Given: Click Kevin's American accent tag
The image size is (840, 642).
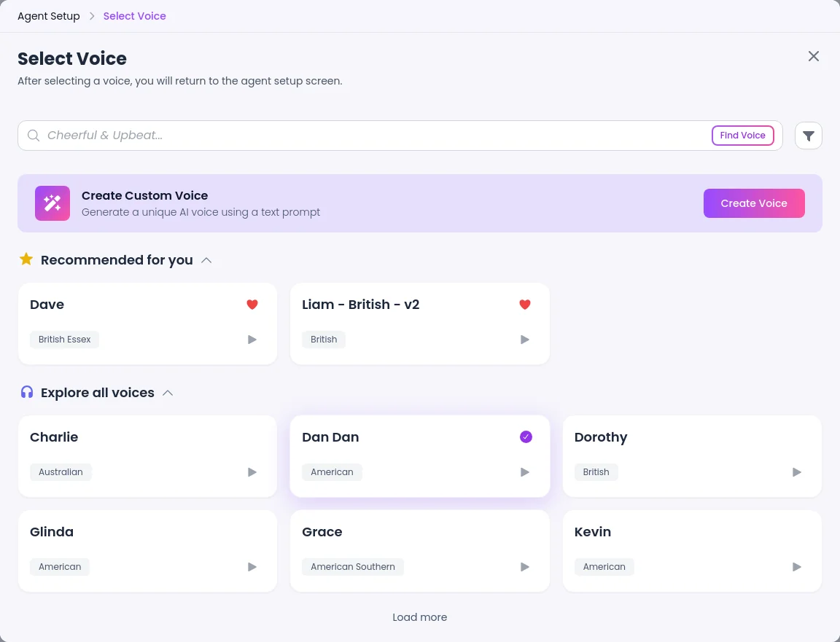Looking at the screenshot, I should [x=604, y=567].
